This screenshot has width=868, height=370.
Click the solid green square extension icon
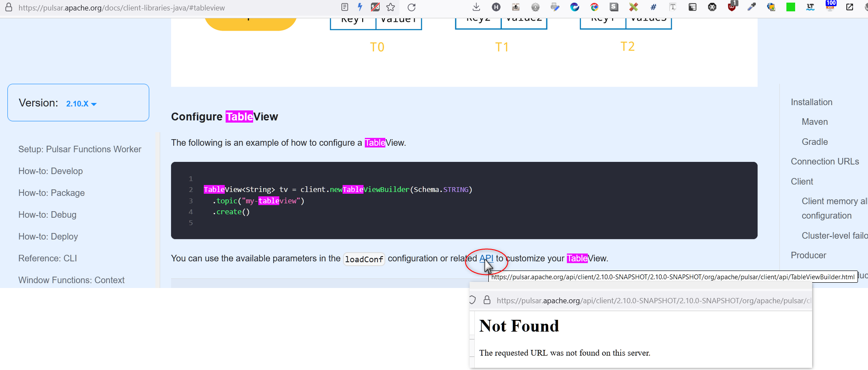click(x=791, y=7)
